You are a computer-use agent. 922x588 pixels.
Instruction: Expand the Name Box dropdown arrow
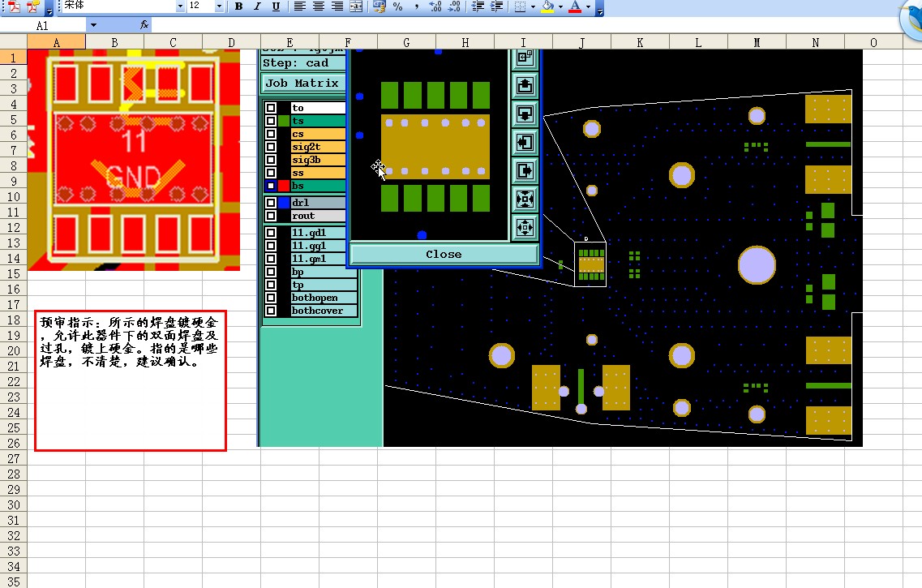point(93,25)
